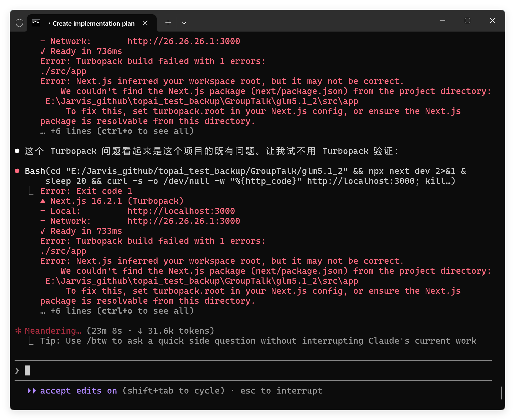Toggle the accept edits on mode indicator
The width and height of the screenshot is (515, 420).
[x=78, y=391]
